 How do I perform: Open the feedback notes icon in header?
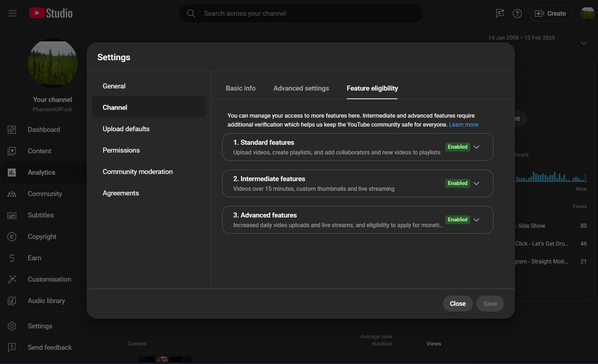(500, 14)
